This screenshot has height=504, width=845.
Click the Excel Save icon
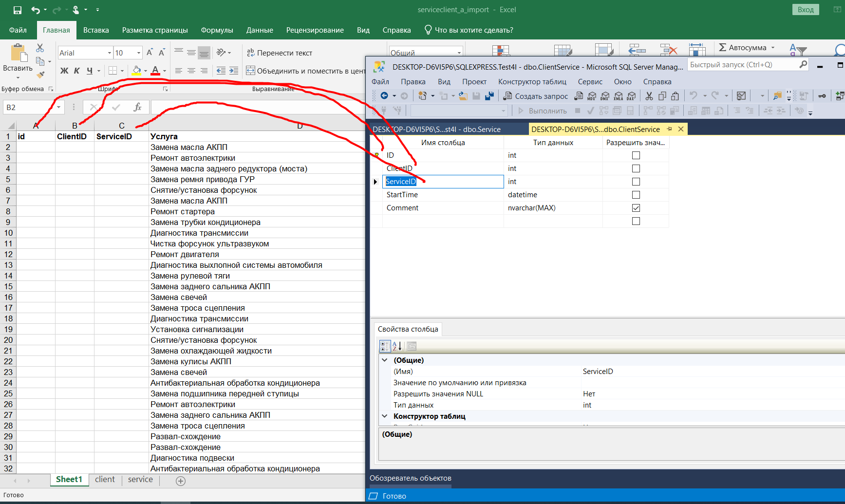pos(17,10)
